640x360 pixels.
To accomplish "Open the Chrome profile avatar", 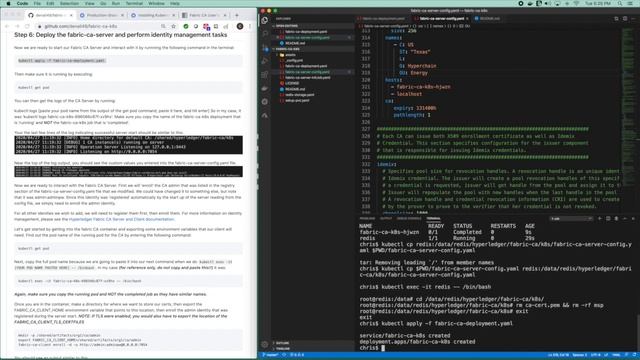I will (240, 26).
